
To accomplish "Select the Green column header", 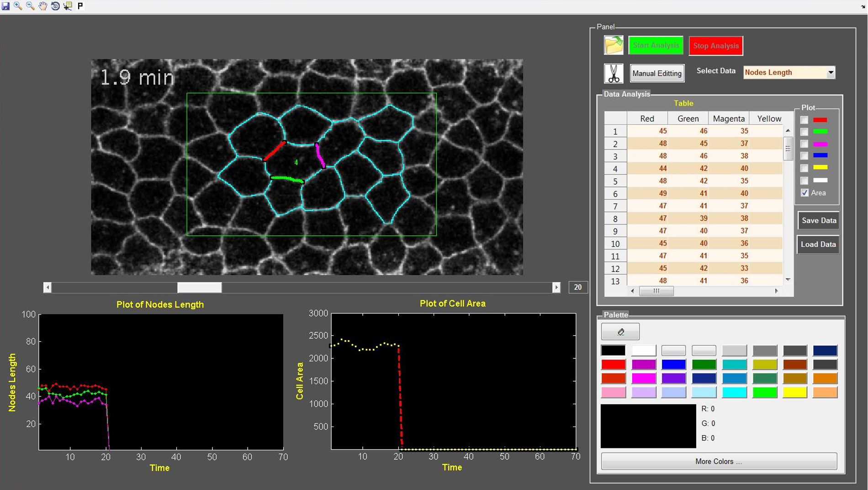I will (x=688, y=118).
